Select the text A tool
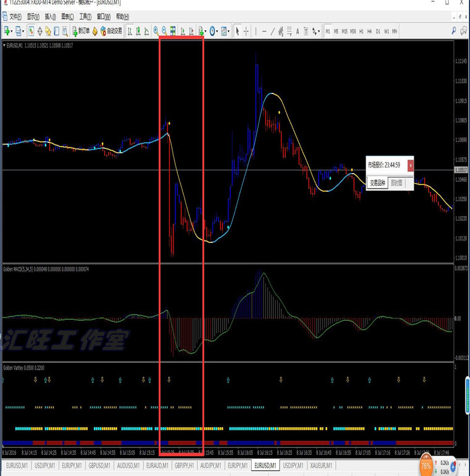 click(x=297, y=31)
